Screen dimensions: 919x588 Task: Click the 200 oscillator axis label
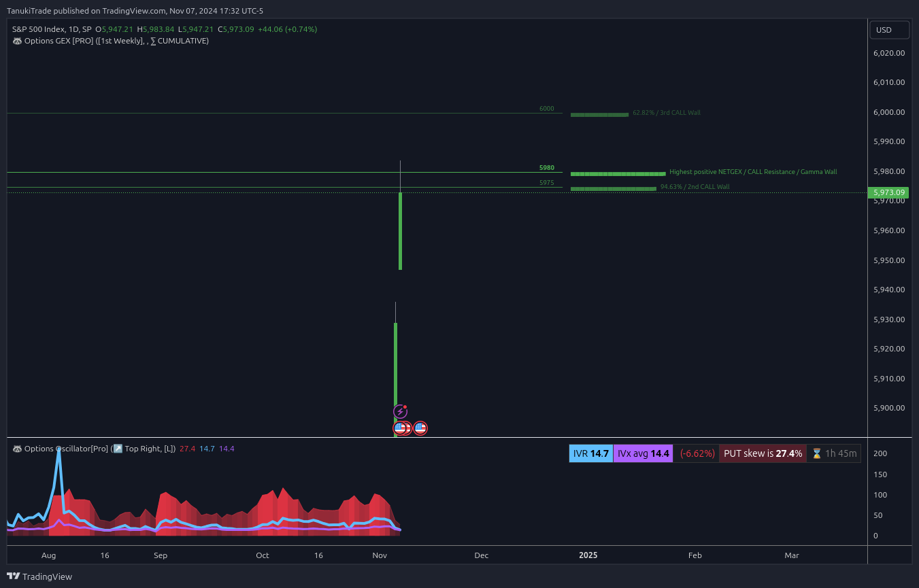coord(880,453)
